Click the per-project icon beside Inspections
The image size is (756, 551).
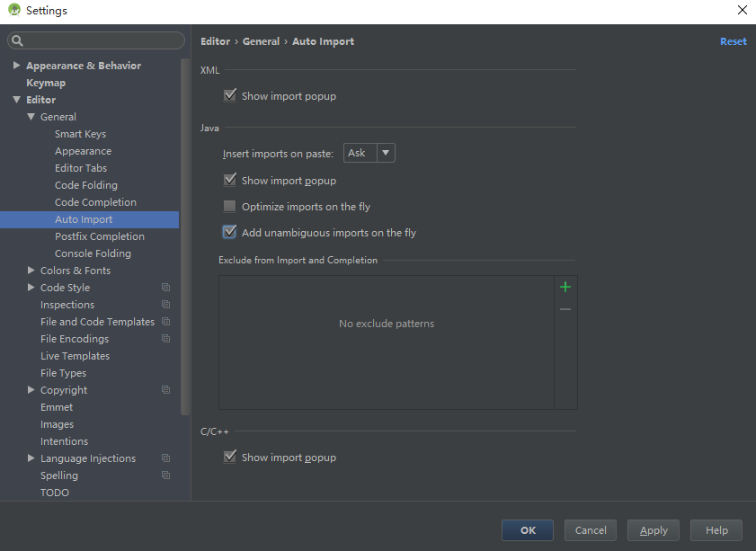[x=165, y=305]
